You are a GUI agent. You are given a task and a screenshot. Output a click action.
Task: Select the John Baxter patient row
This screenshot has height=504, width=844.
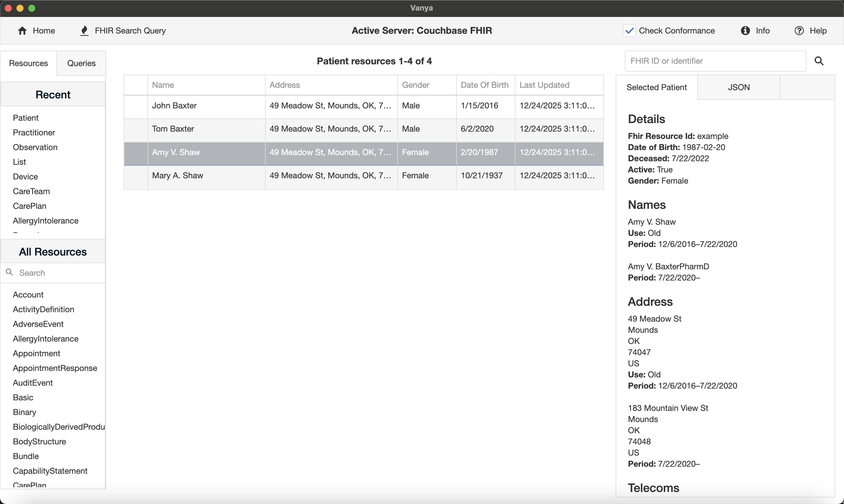coord(174,106)
